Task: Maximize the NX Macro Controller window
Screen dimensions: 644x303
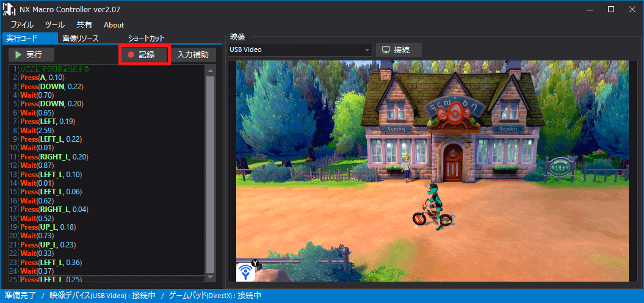Action: (611, 9)
